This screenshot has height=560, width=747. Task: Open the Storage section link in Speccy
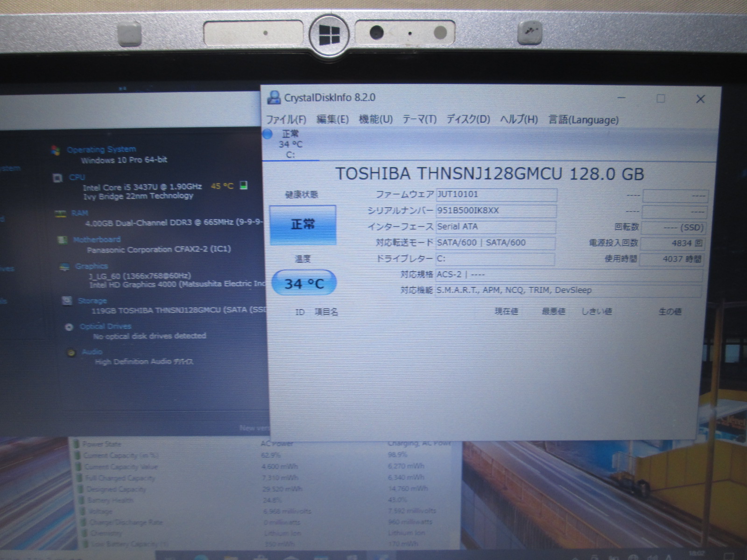92,301
